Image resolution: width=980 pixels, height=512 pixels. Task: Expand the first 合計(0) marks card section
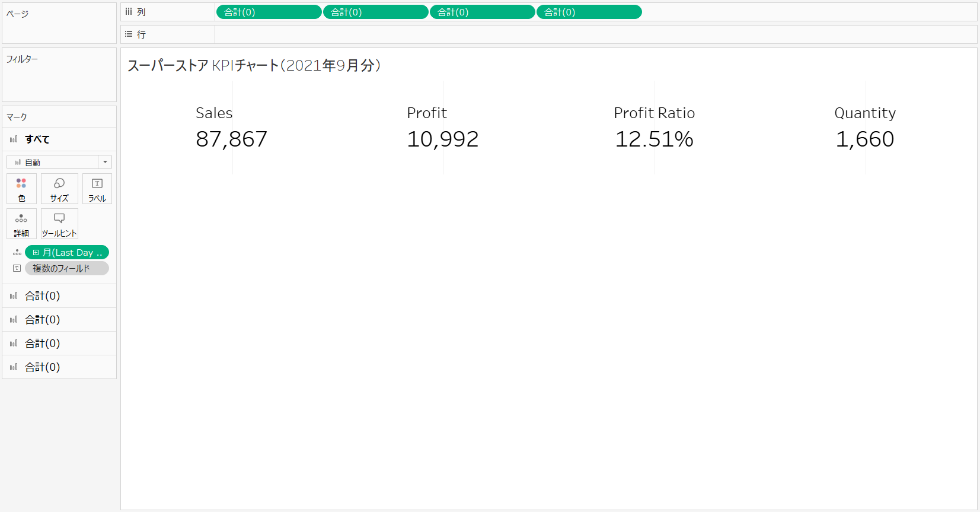coord(42,296)
